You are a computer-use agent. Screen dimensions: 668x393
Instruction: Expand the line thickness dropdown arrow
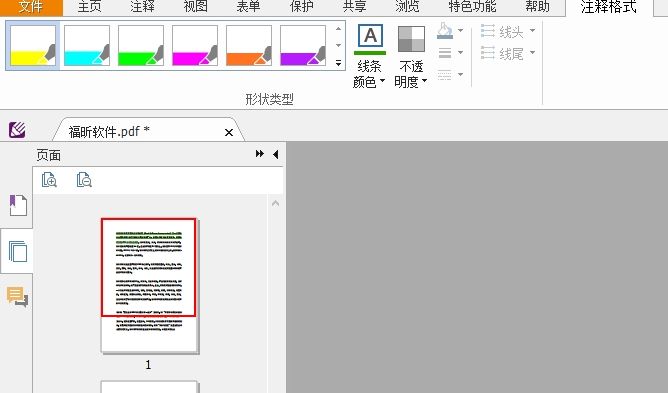click(x=461, y=53)
